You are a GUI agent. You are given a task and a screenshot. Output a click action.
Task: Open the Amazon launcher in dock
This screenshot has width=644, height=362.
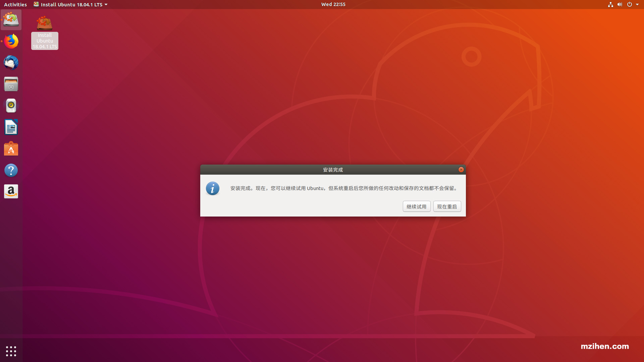point(11,192)
